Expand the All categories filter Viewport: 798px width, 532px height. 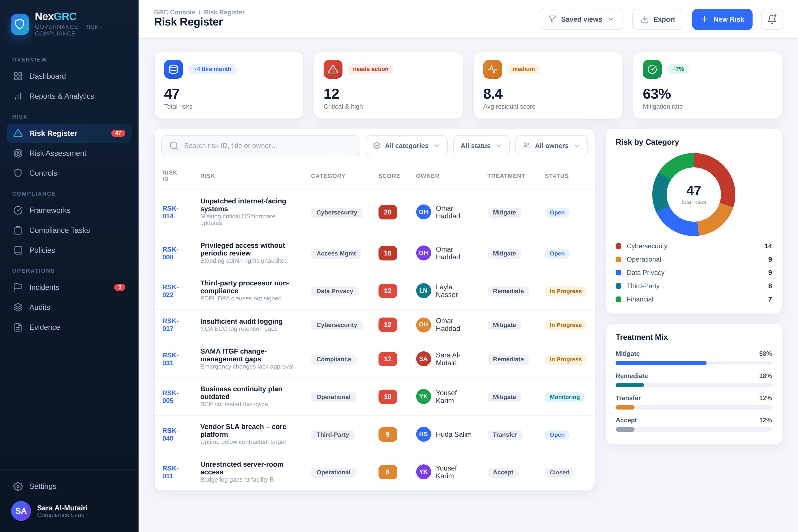pyautogui.click(x=406, y=146)
